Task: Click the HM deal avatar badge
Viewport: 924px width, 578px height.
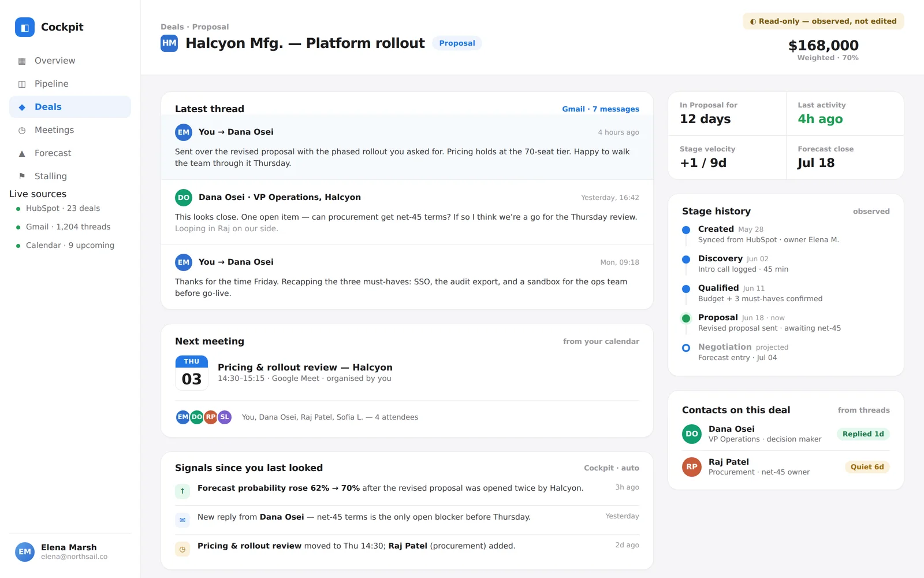Action: point(169,43)
